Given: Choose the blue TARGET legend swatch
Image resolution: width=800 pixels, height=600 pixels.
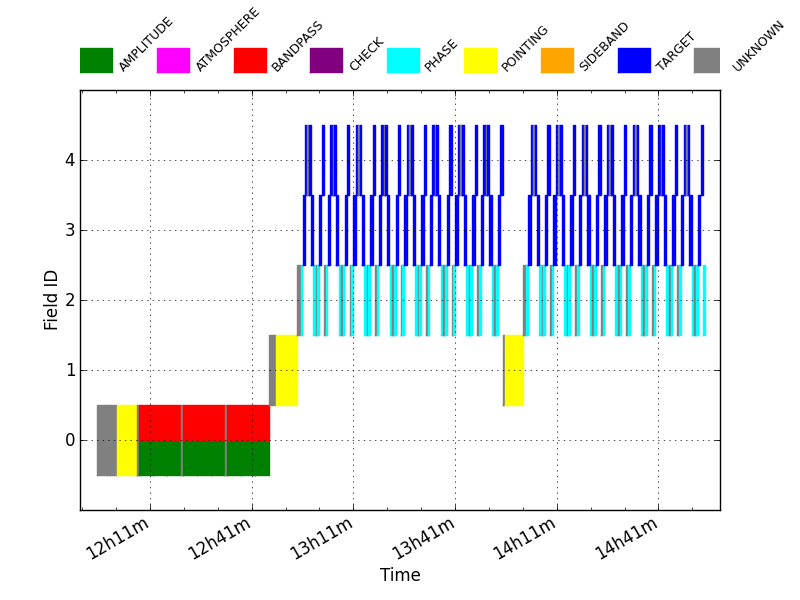Looking at the screenshot, I should coord(634,60).
